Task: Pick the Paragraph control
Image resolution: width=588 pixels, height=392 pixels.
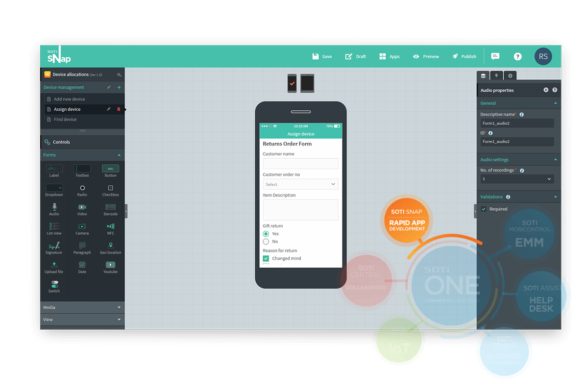Action: pyautogui.click(x=82, y=248)
